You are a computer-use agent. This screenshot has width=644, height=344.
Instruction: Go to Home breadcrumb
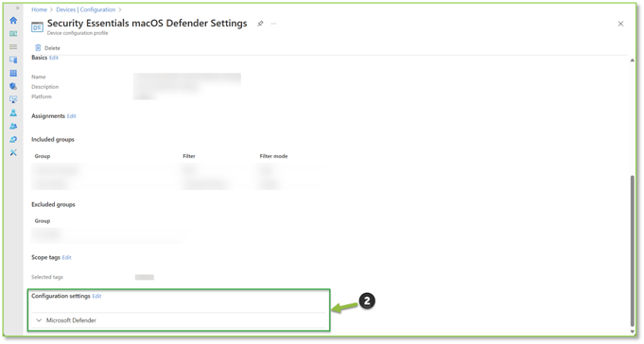39,9
